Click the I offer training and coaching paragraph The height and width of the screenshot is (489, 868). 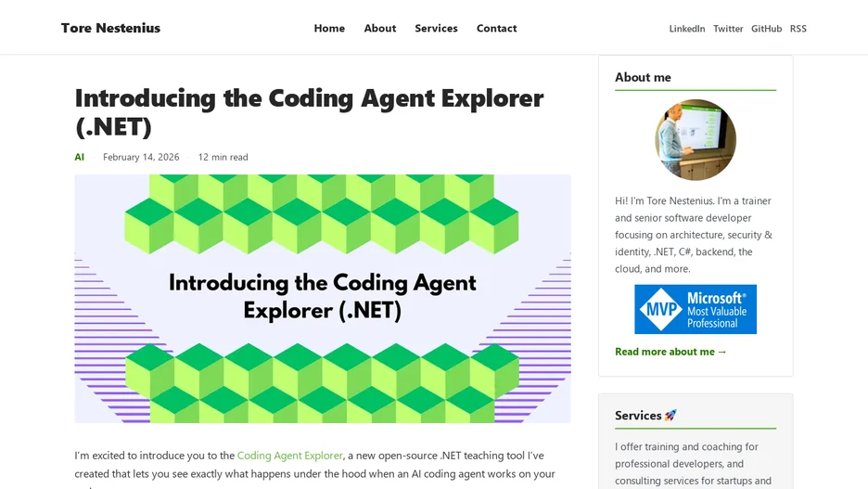pyautogui.click(x=694, y=464)
